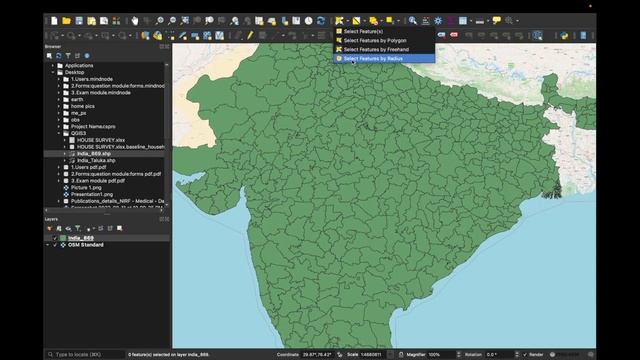Zoom to full extent
Image resolution: width=640 pixels, height=360 pixels.
(x=185, y=20)
